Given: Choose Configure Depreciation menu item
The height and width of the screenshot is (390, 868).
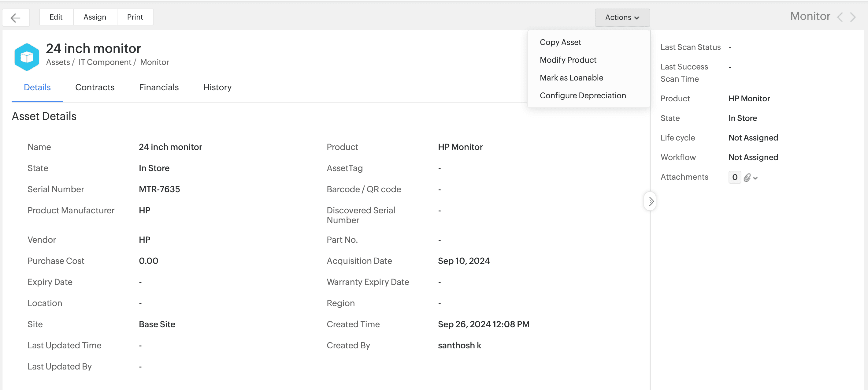Looking at the screenshot, I should coord(583,96).
